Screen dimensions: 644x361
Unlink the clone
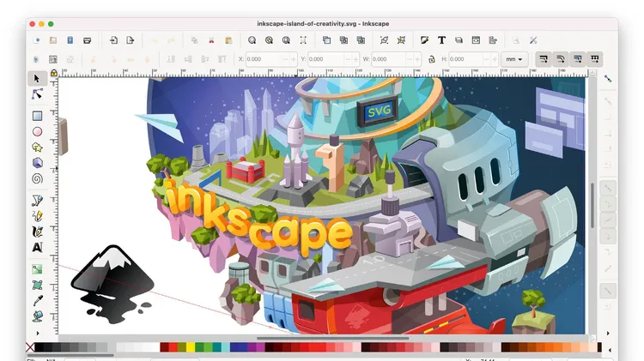point(361,40)
